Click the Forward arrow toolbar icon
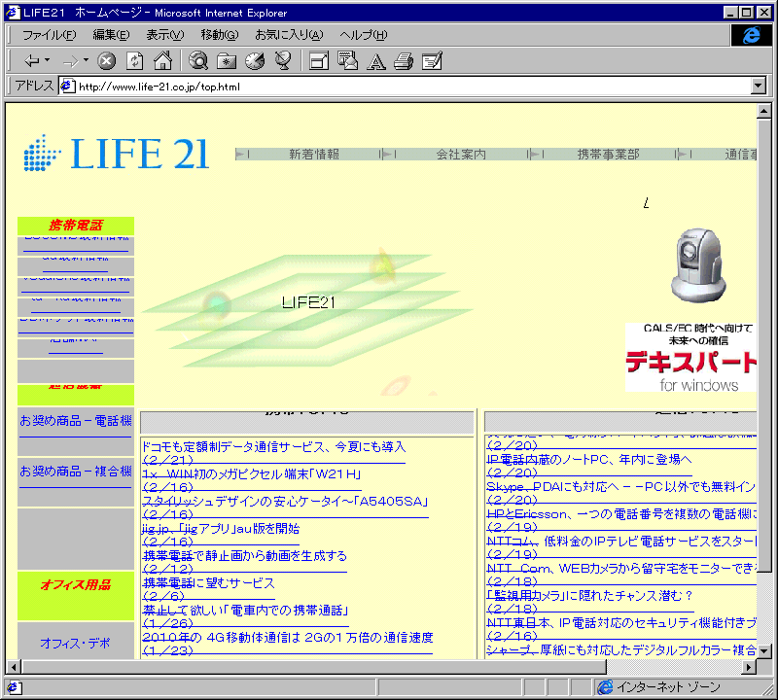This screenshot has height=700, width=778. pyautogui.click(x=70, y=61)
